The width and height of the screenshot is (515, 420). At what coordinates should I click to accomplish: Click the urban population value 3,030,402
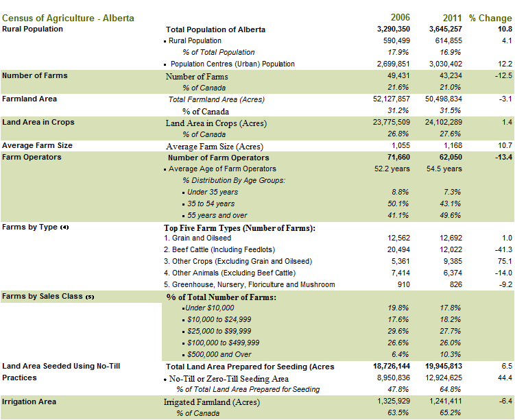445,64
